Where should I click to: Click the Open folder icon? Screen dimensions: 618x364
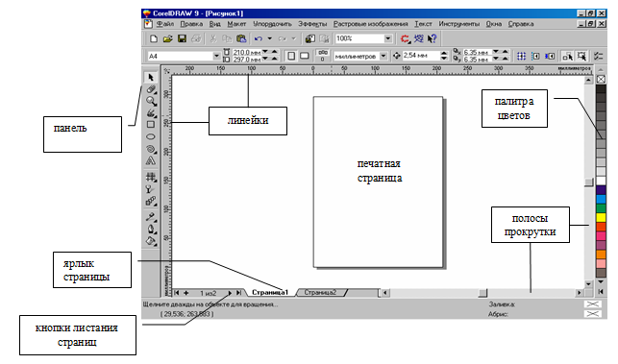pos(167,38)
